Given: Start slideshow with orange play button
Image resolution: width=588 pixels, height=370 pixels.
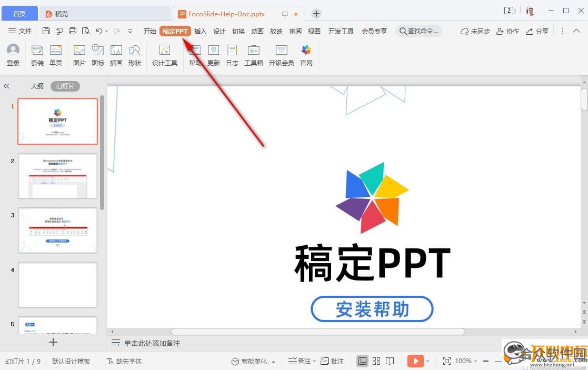Looking at the screenshot, I should click(415, 361).
